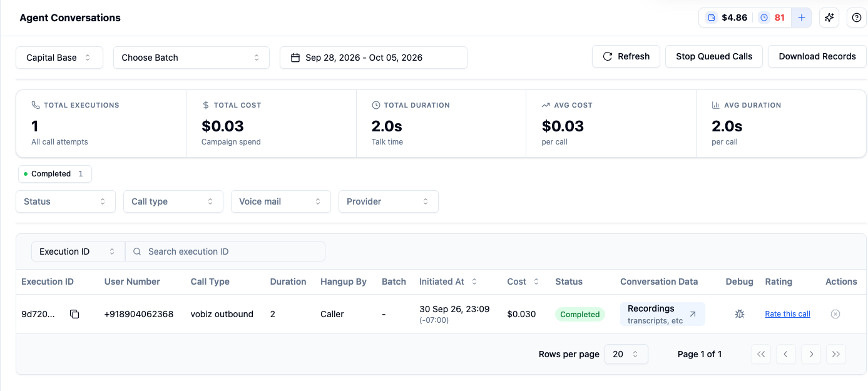Click the clock credits icon beside 81

pyautogui.click(x=763, y=18)
